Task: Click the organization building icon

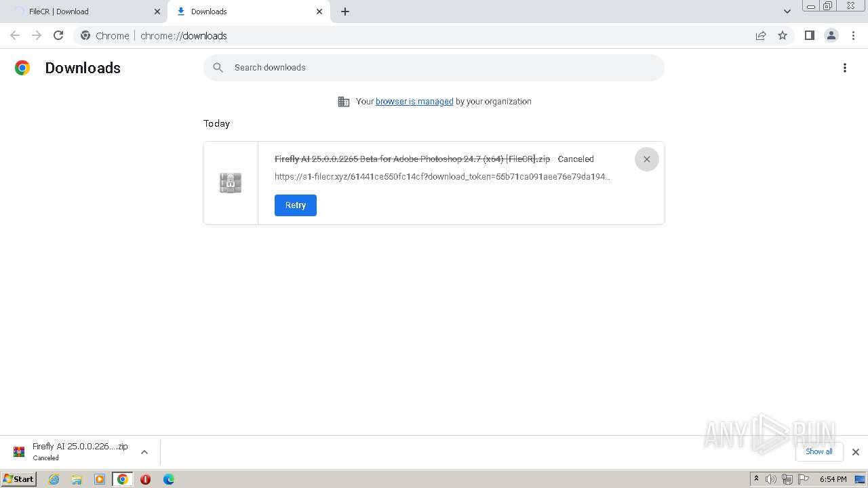Action: [344, 102]
